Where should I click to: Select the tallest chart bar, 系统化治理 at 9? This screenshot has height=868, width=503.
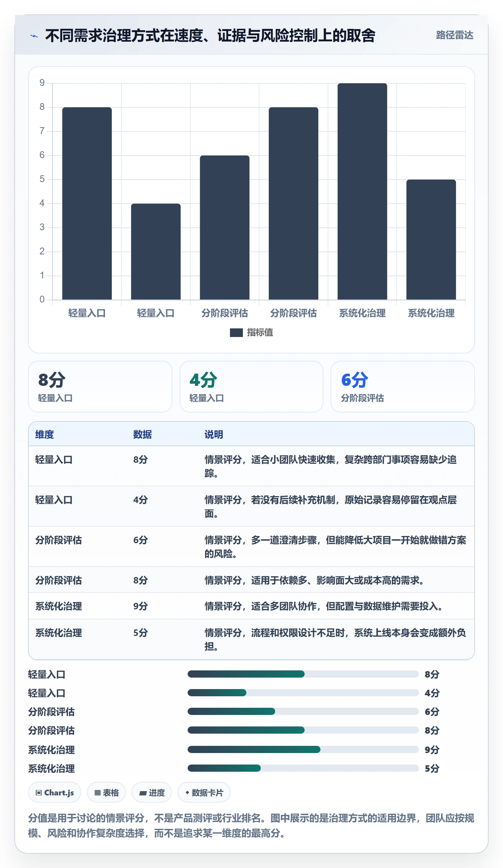tap(362, 191)
